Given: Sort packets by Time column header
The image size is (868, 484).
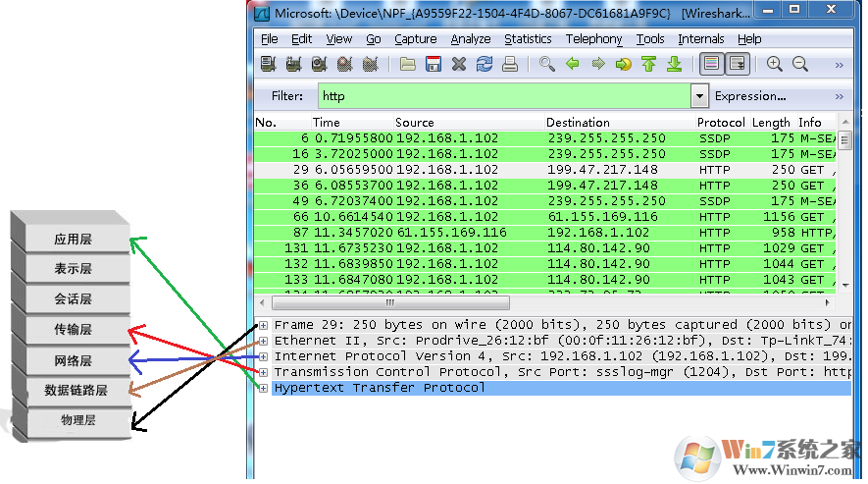Looking at the screenshot, I should coord(352,123).
